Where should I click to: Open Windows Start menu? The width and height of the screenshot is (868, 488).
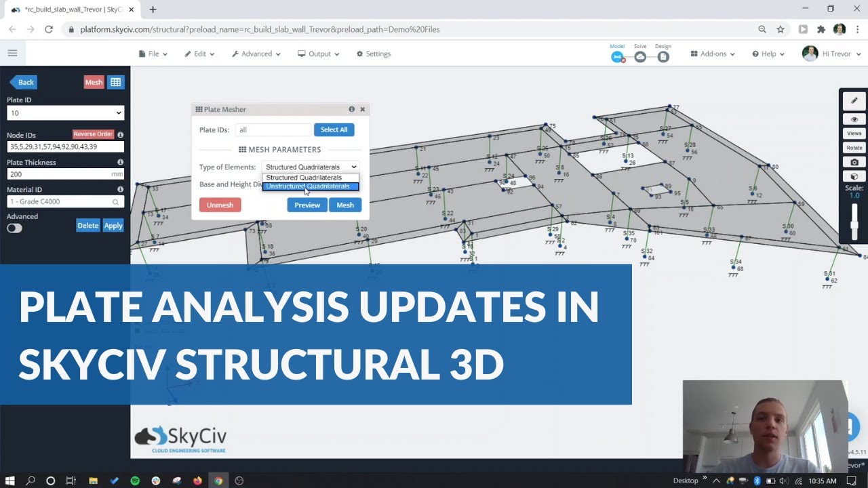[x=10, y=481]
